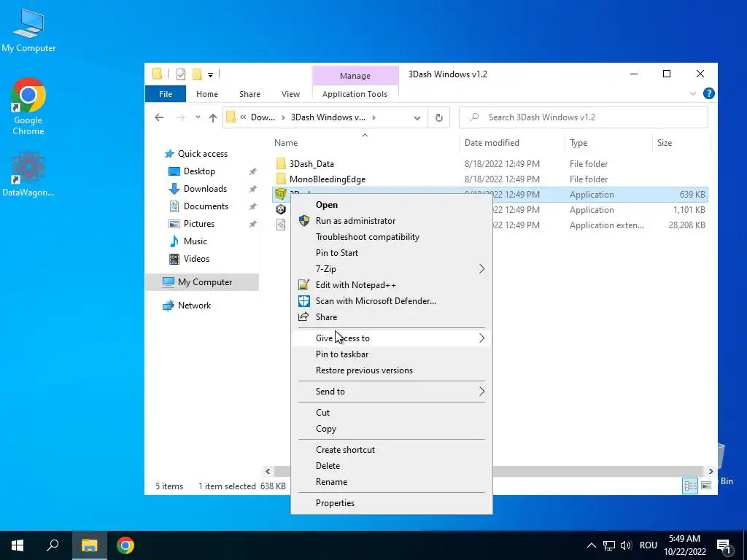Switch to Large icons view layout
The height and width of the screenshot is (560, 747).
[706, 486]
